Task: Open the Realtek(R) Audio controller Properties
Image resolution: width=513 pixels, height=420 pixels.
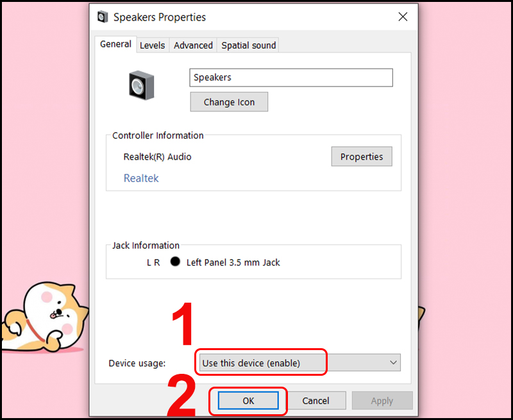Action: coord(362,156)
